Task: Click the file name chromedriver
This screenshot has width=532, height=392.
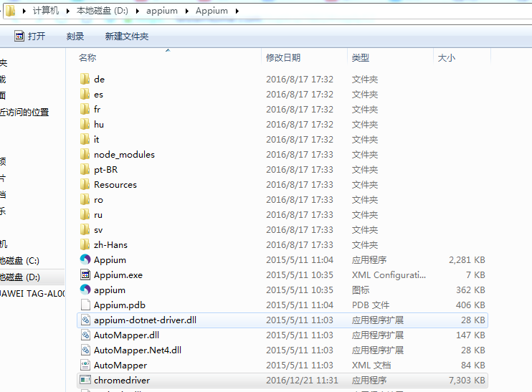Action: (x=122, y=380)
